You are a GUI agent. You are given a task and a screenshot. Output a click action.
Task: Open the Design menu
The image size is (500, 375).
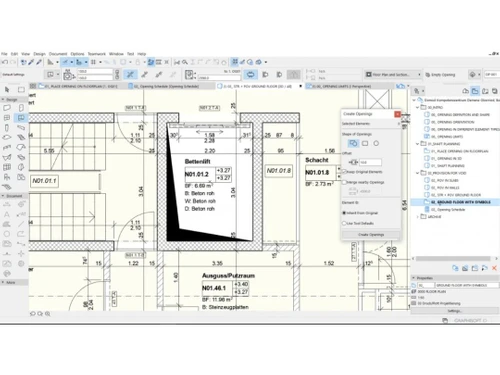pyautogui.click(x=39, y=54)
